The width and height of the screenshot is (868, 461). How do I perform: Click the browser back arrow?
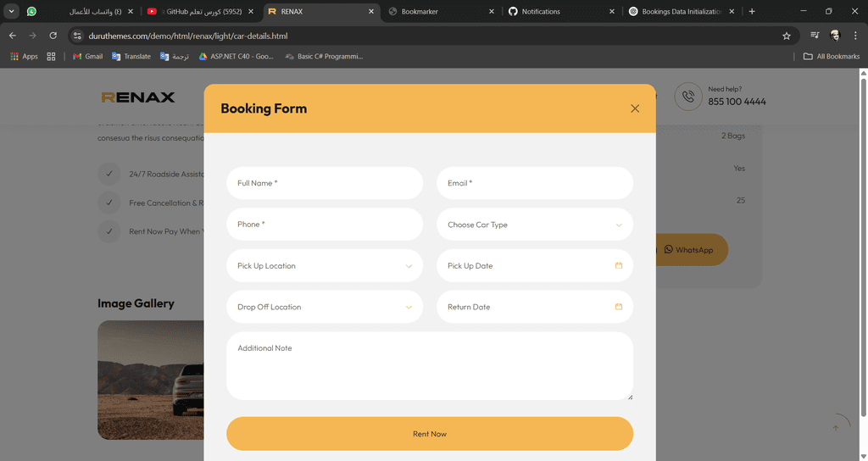pyautogui.click(x=12, y=36)
